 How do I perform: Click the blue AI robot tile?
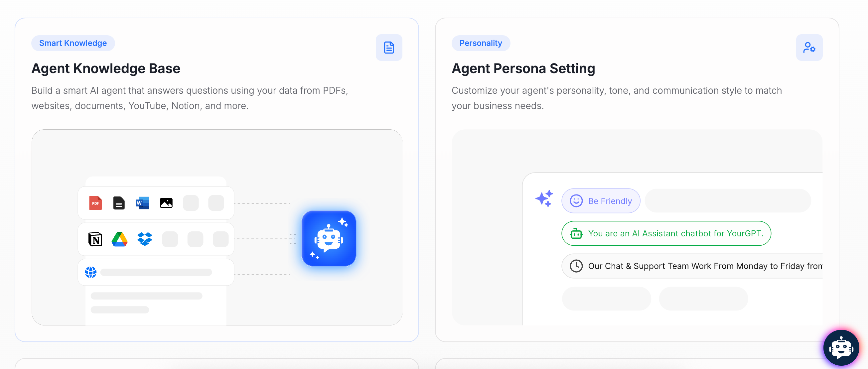pos(329,238)
